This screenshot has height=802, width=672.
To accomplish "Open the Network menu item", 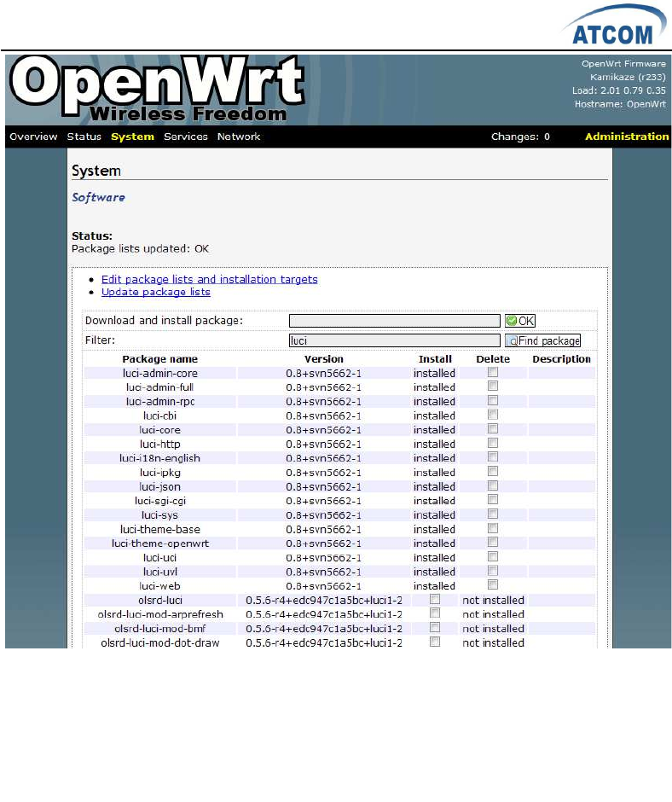I will [239, 137].
